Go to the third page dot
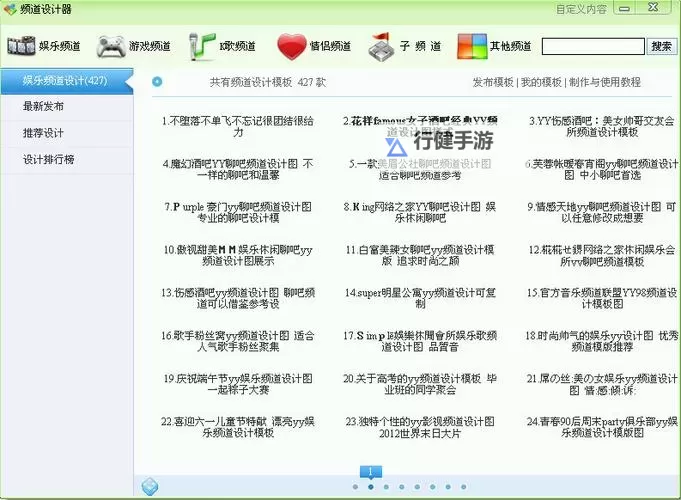The height and width of the screenshot is (500, 681). (386, 487)
